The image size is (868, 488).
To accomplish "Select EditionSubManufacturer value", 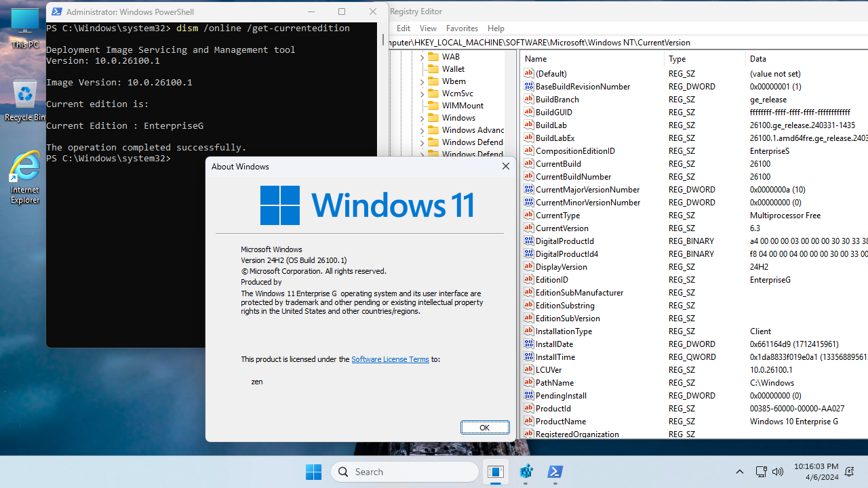I will tap(579, 292).
